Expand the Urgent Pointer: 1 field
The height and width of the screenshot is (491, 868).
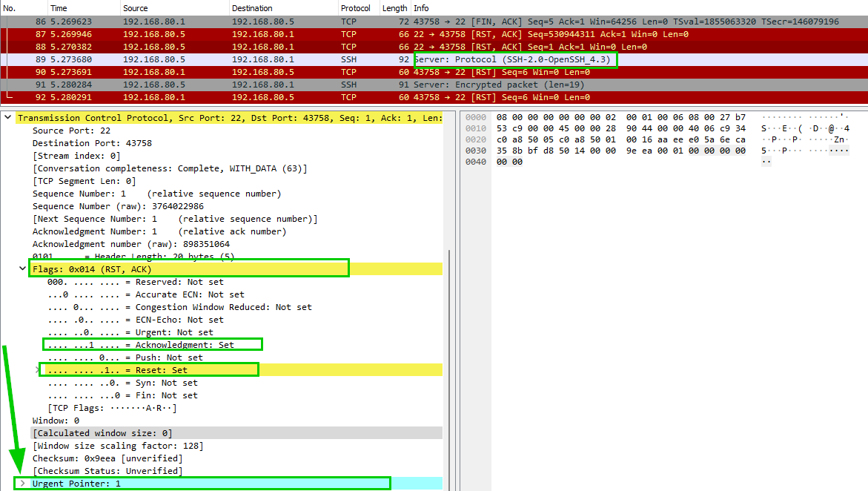(22, 484)
